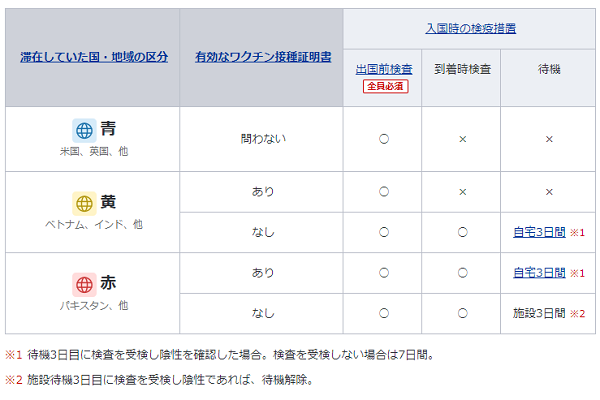The width and height of the screenshot is (600, 400).
Task: Click the 待機 × mark in the 青 row
Action: pyautogui.click(x=549, y=139)
